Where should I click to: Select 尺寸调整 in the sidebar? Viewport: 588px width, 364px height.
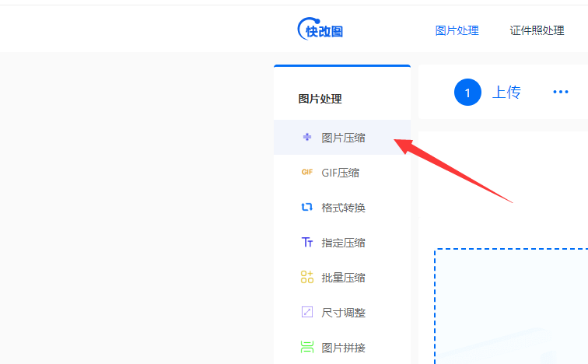[x=342, y=312]
